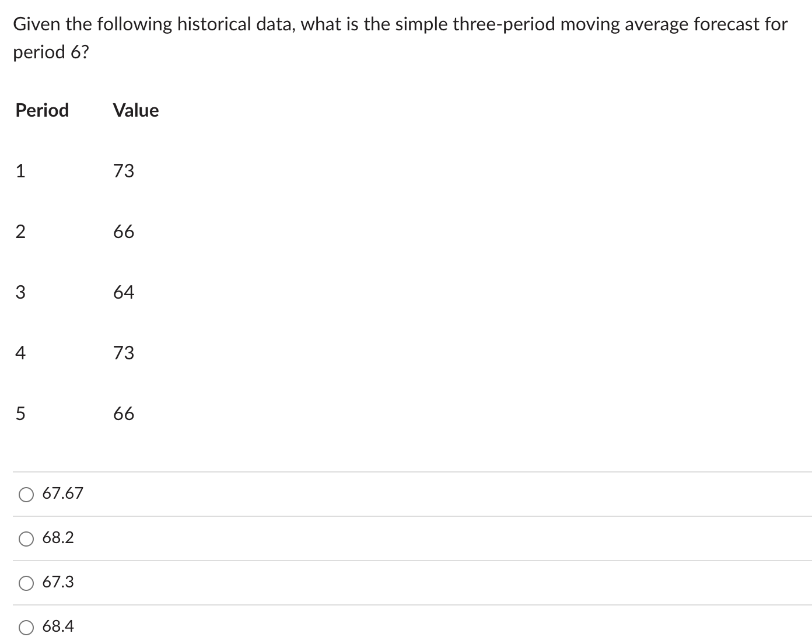Viewport: 812px width, 644px height.
Task: Click the 67.67 answer label text
Action: tap(63, 494)
